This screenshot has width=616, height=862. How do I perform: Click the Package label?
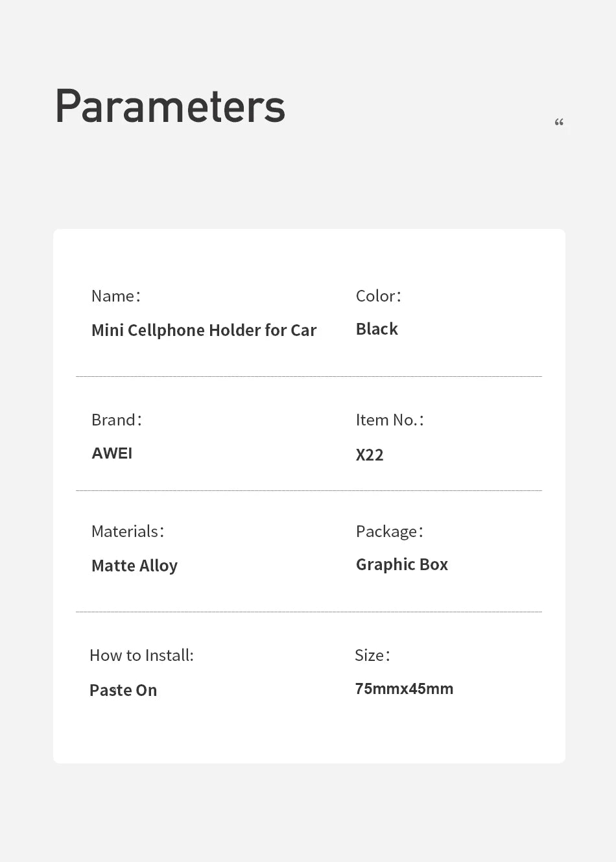(389, 532)
